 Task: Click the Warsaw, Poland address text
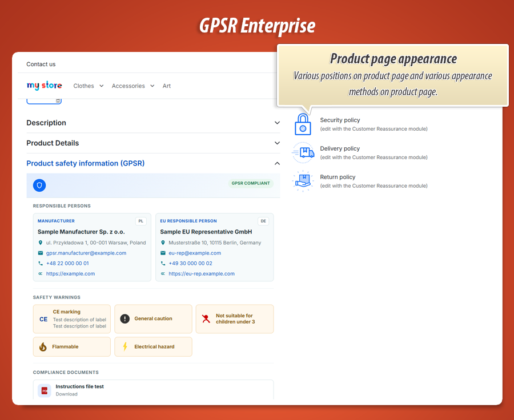click(96, 243)
